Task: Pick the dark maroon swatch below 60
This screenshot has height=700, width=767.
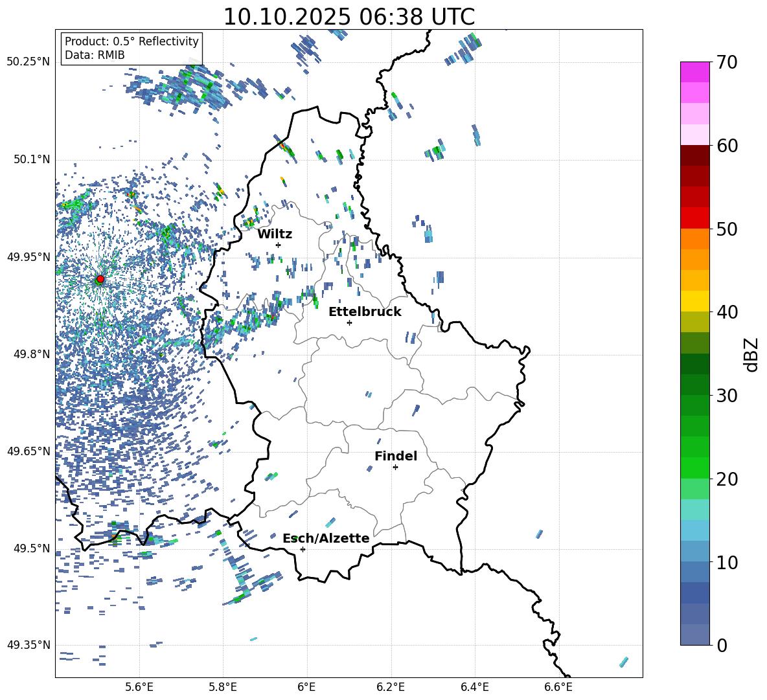Action: [695, 155]
